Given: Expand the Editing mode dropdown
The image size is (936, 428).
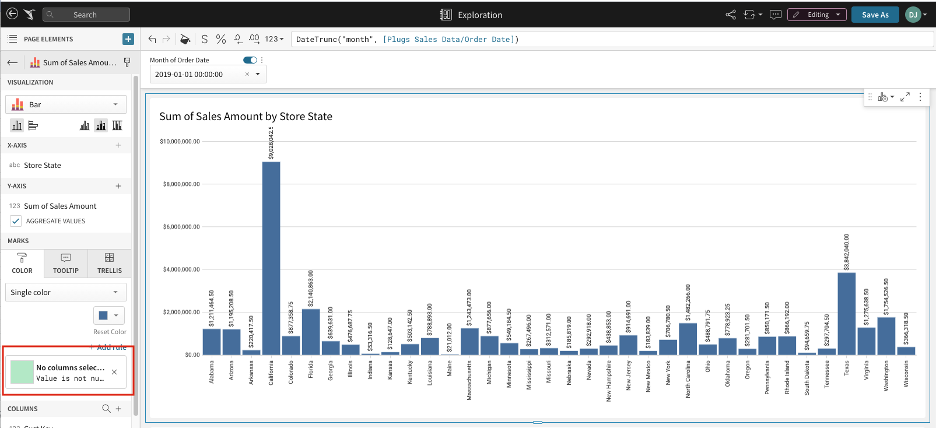Looking at the screenshot, I should 817,15.
